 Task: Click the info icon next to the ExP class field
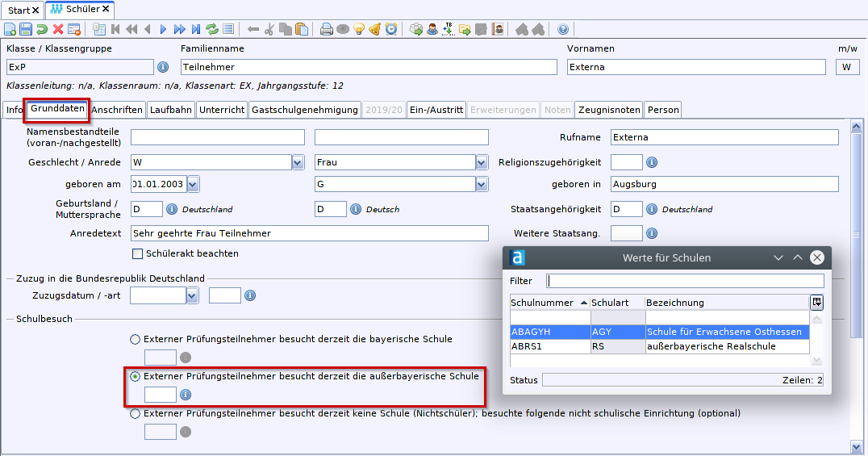[x=163, y=67]
